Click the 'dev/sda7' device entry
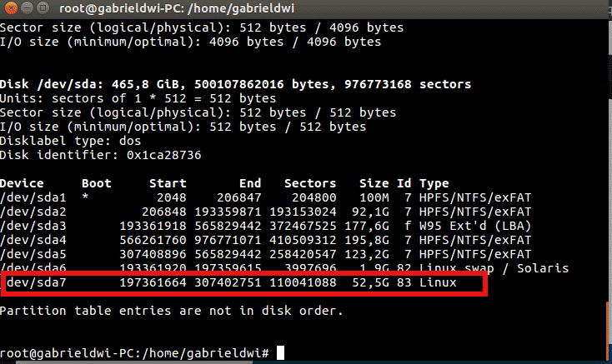Viewport: 612px width, 364px height. coord(37,282)
